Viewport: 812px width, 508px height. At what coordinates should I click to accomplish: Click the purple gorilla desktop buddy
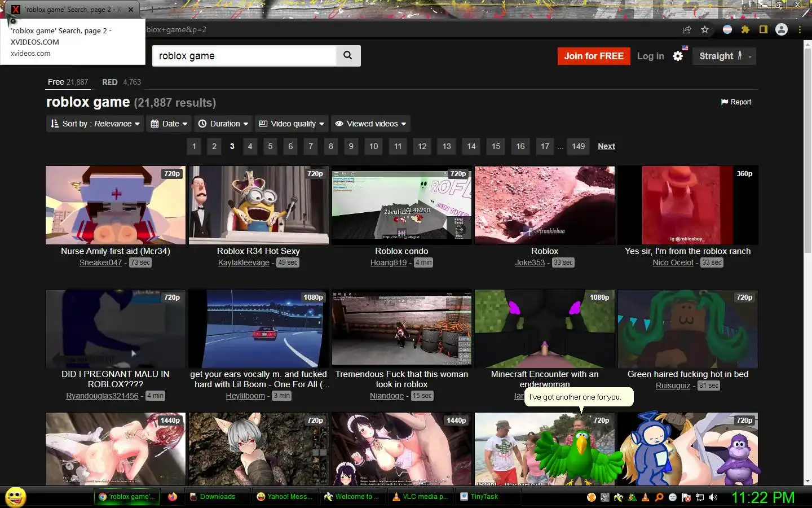point(739,460)
